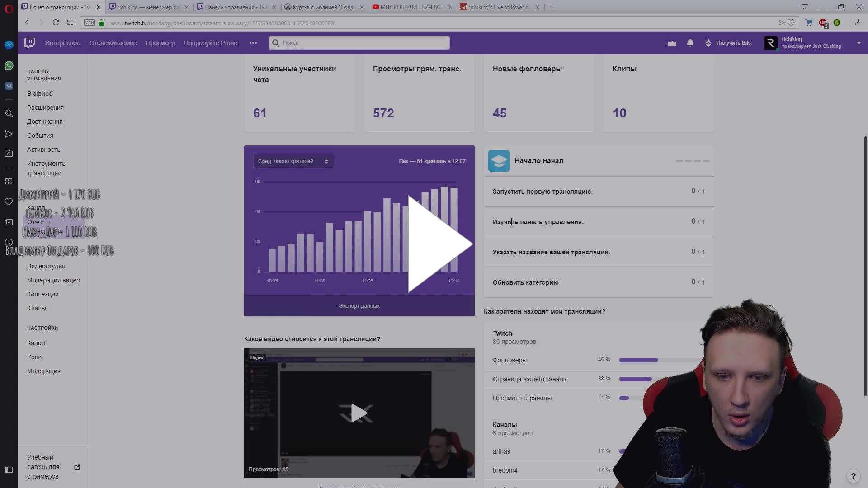The height and width of the screenshot is (488, 868).
Task: Open the Opera menu logo
Action: tap(9, 9)
